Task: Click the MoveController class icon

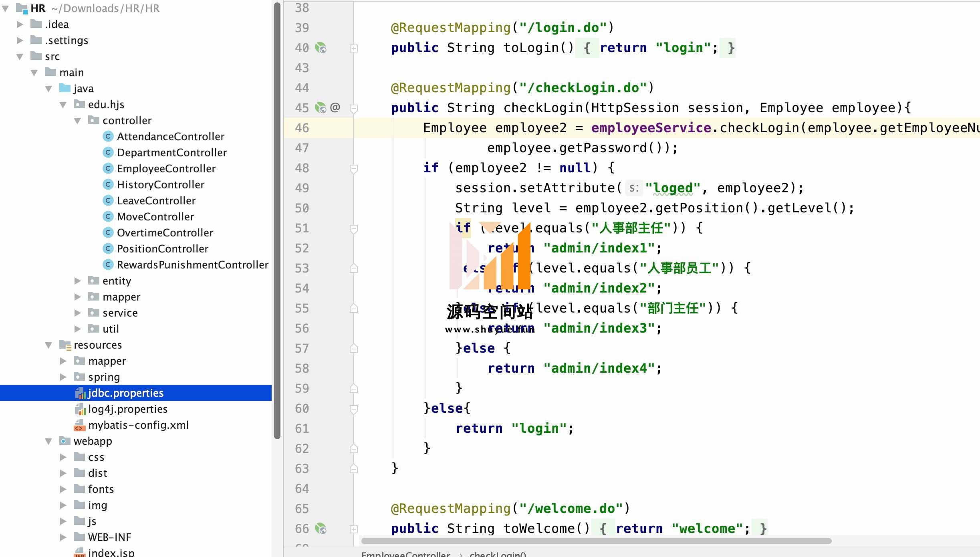Action: (x=108, y=217)
